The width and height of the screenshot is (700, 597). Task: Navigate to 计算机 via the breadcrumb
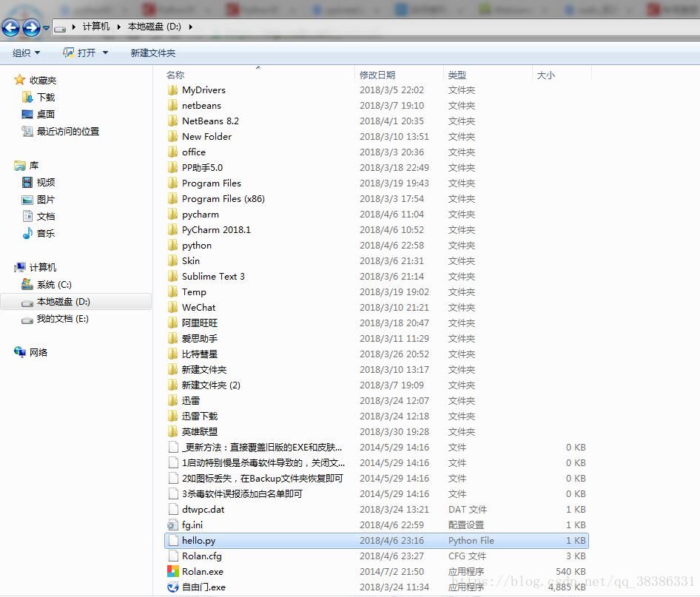point(95,23)
